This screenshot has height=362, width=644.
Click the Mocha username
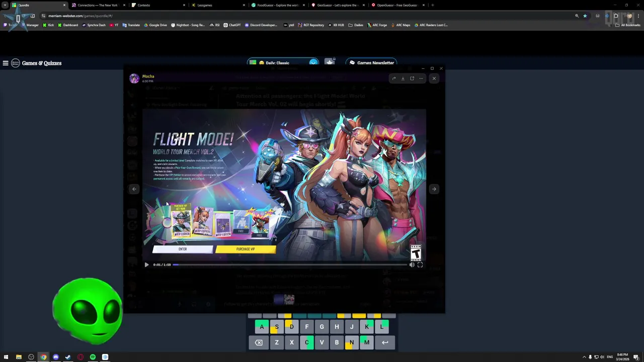pyautogui.click(x=148, y=76)
